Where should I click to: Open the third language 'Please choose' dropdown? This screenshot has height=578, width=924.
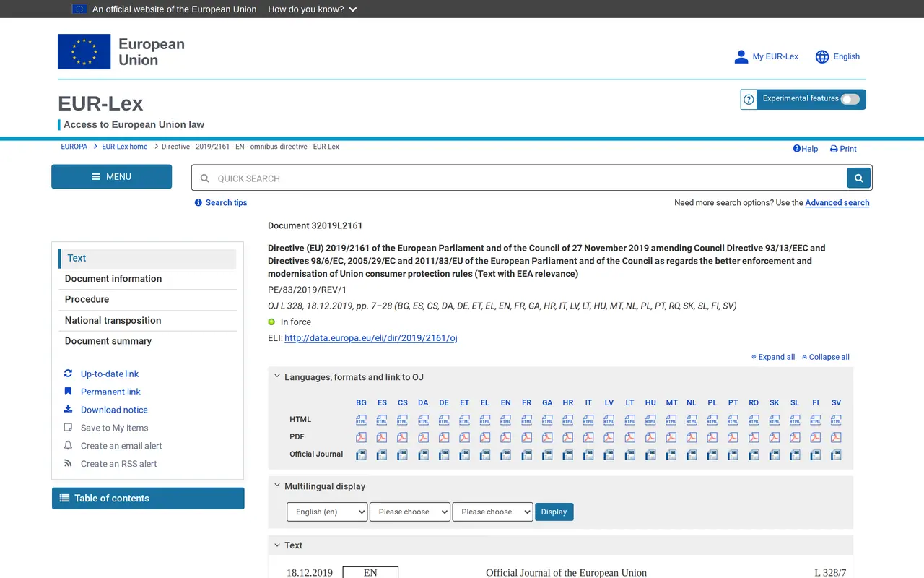click(493, 512)
